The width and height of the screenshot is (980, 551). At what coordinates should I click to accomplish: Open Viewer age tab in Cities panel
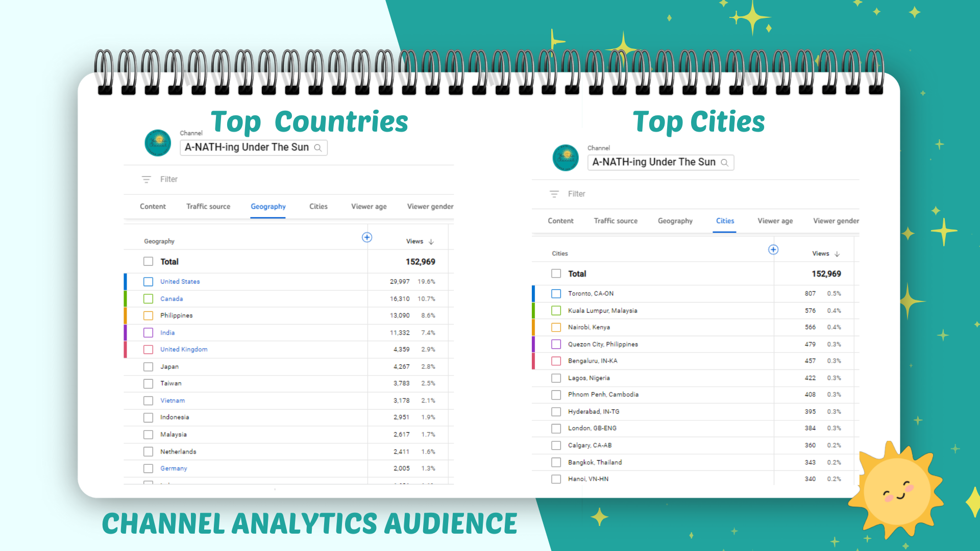click(775, 221)
